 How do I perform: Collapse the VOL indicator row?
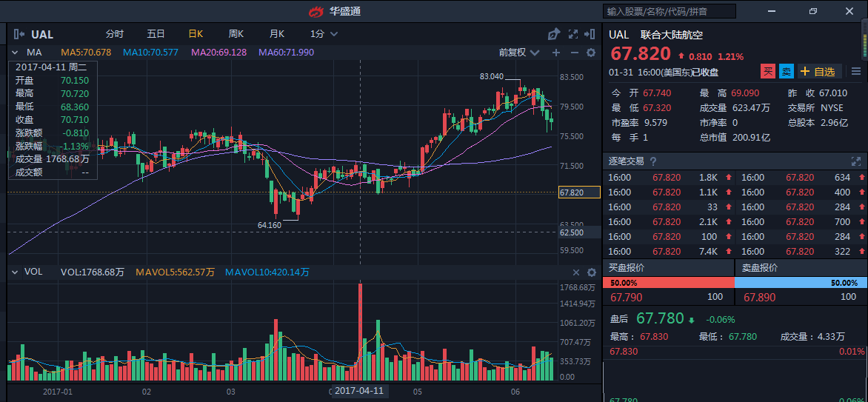click(15, 272)
